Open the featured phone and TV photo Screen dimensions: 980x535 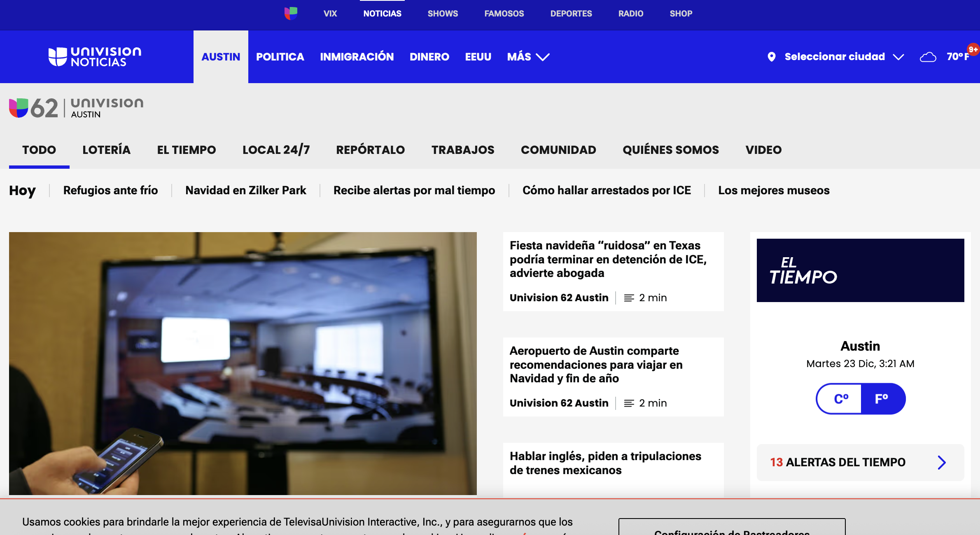click(x=243, y=363)
